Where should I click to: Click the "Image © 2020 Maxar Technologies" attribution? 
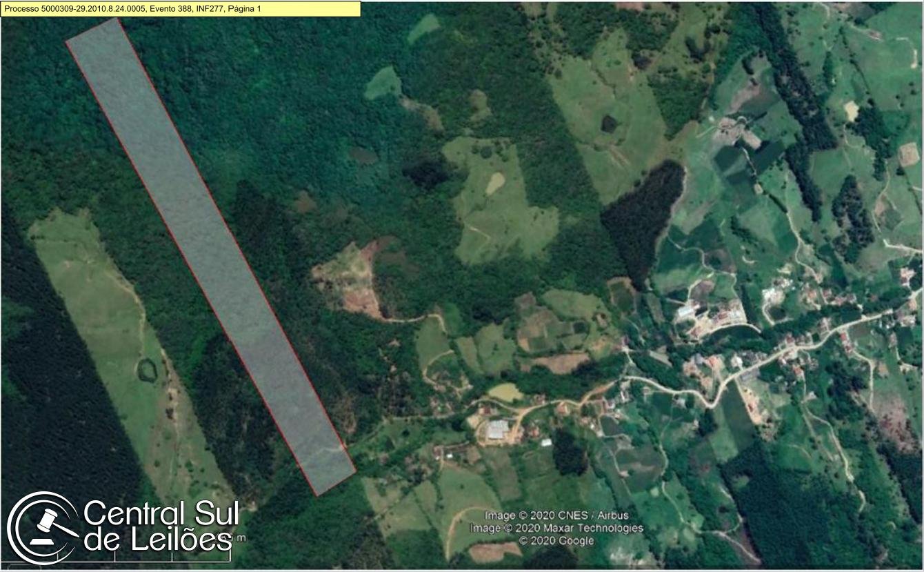(556, 528)
